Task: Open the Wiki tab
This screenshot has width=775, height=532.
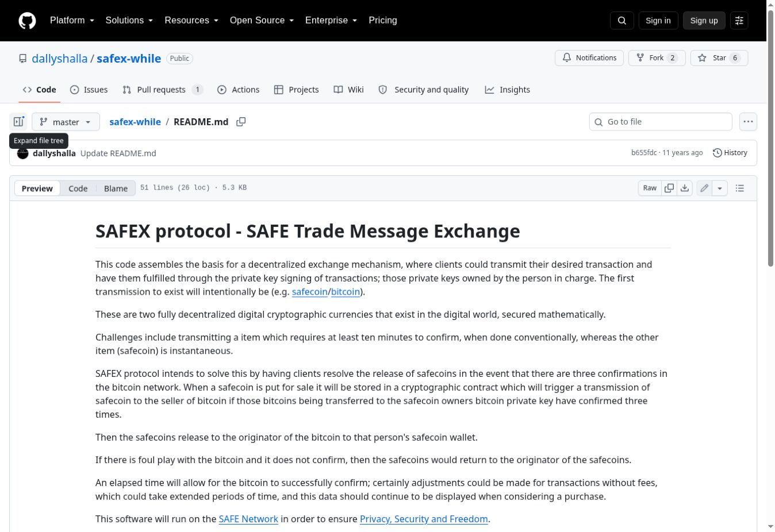Action: 348,90
